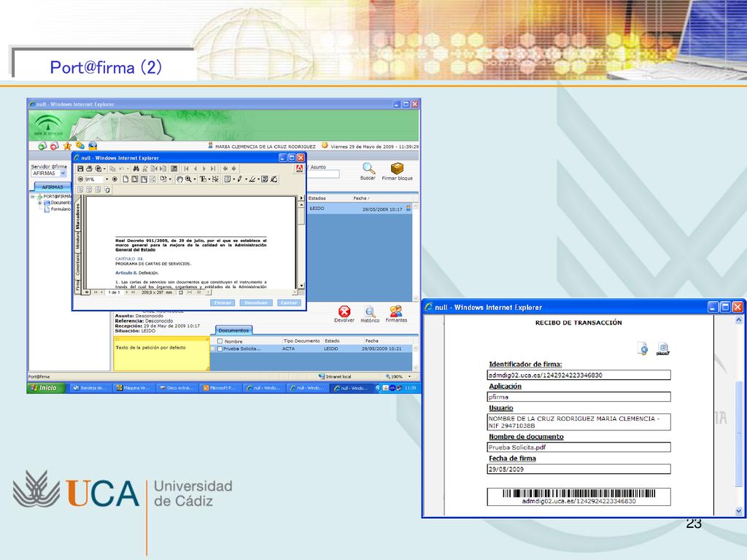Click the Print icon in the PDF toolbar
The height and width of the screenshot is (560, 747).
89,168
